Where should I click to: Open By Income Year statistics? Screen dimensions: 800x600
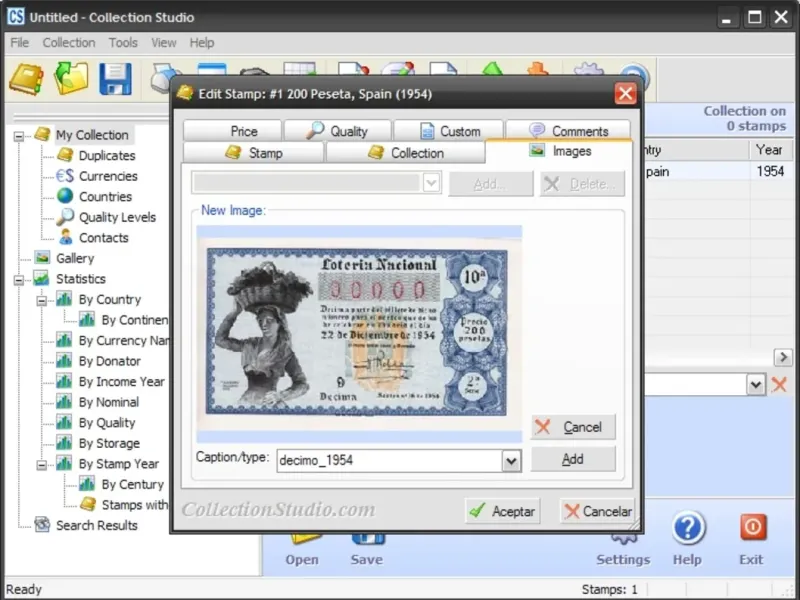click(x=121, y=382)
